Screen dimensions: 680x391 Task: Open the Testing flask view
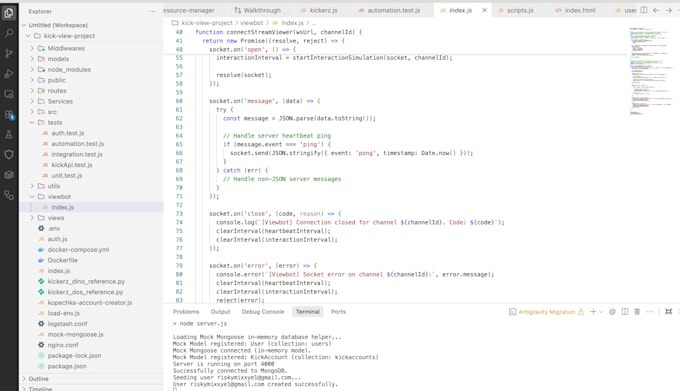click(x=9, y=135)
